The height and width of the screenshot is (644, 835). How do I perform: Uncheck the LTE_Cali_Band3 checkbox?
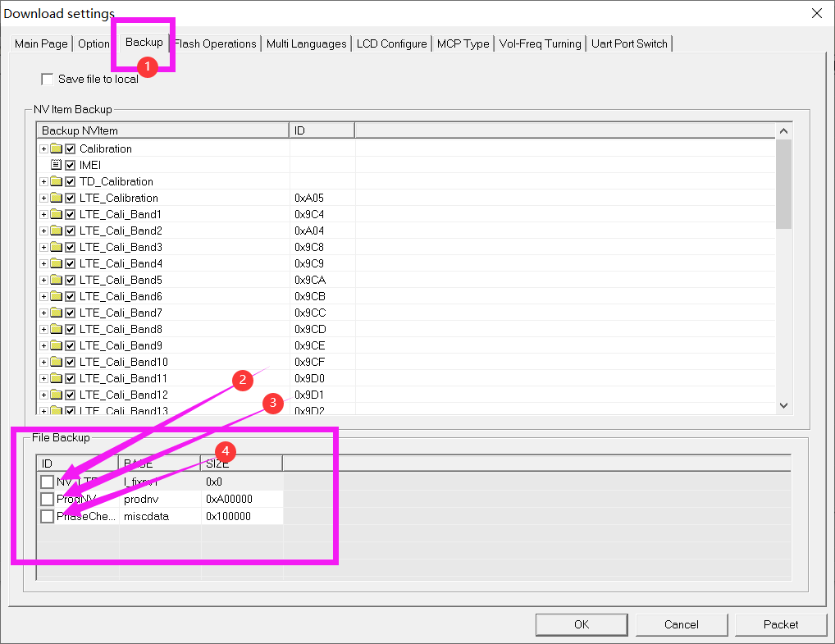(71, 247)
